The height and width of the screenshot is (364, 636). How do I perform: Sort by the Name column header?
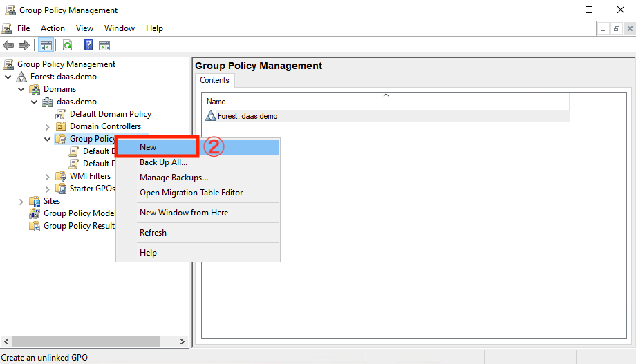385,102
